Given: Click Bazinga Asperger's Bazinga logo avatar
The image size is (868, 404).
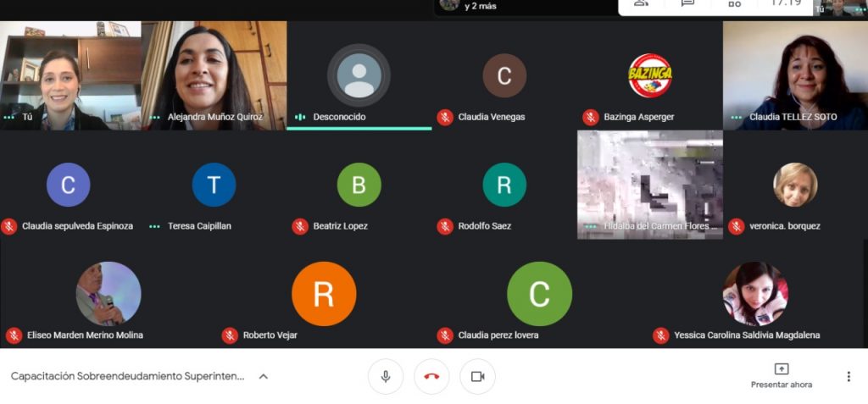Looking at the screenshot, I should pyautogui.click(x=650, y=75).
